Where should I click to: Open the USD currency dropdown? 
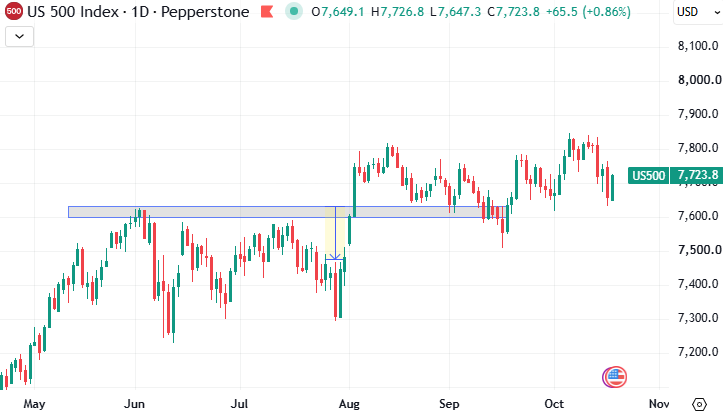tap(698, 12)
